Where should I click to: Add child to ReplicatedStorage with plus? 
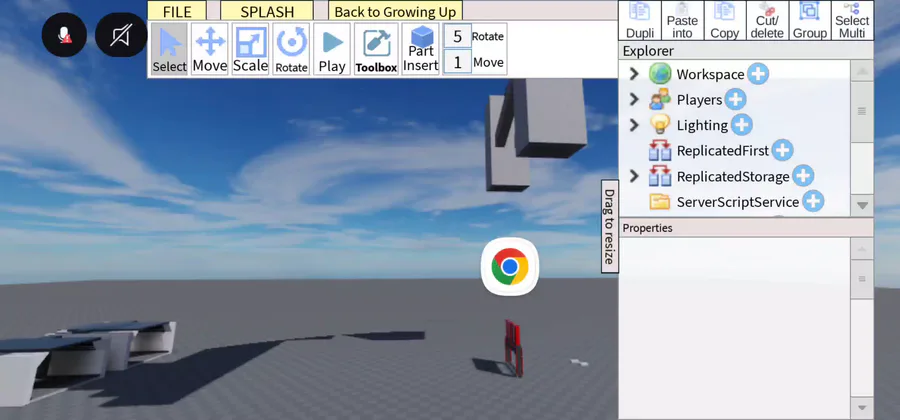coord(803,176)
